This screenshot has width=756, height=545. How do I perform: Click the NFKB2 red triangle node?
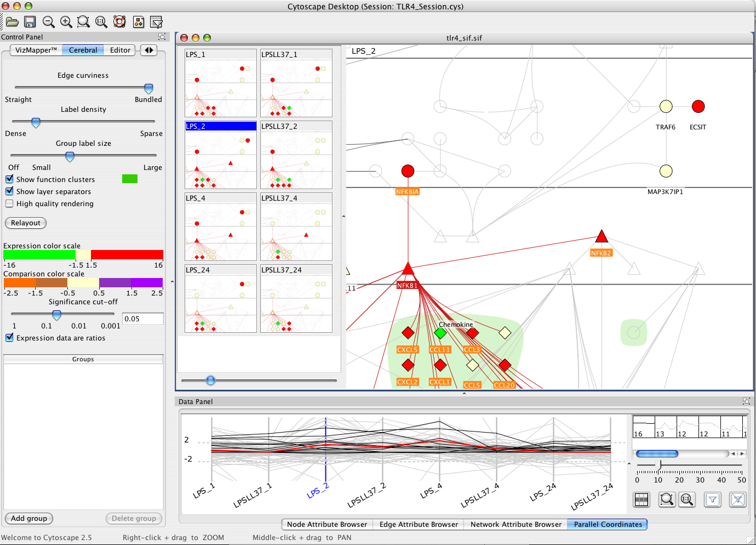point(602,237)
